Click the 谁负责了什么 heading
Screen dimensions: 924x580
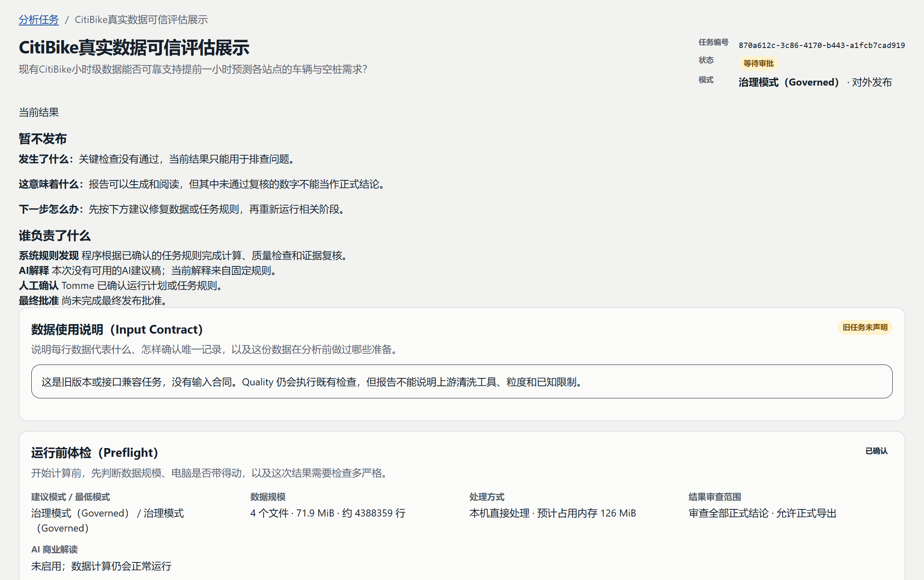click(55, 236)
